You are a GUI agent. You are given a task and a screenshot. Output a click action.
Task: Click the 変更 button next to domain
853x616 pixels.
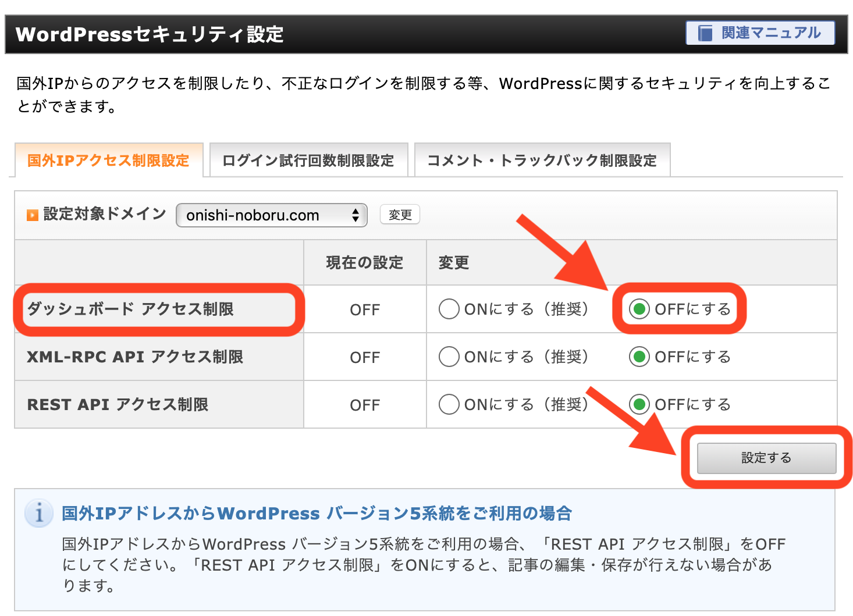click(400, 215)
